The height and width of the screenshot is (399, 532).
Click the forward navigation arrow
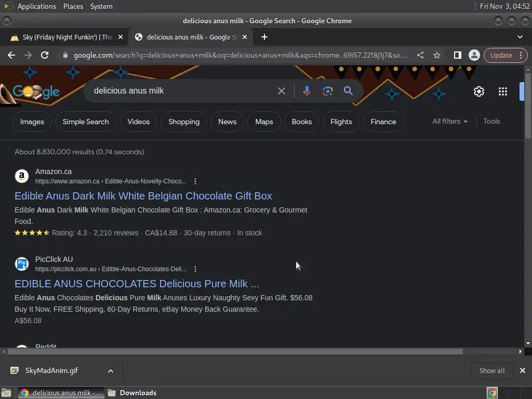coord(28,55)
